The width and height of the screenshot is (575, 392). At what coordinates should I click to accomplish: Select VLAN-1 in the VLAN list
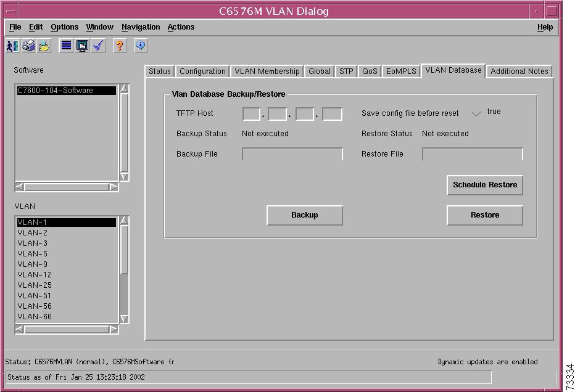pyautogui.click(x=67, y=223)
